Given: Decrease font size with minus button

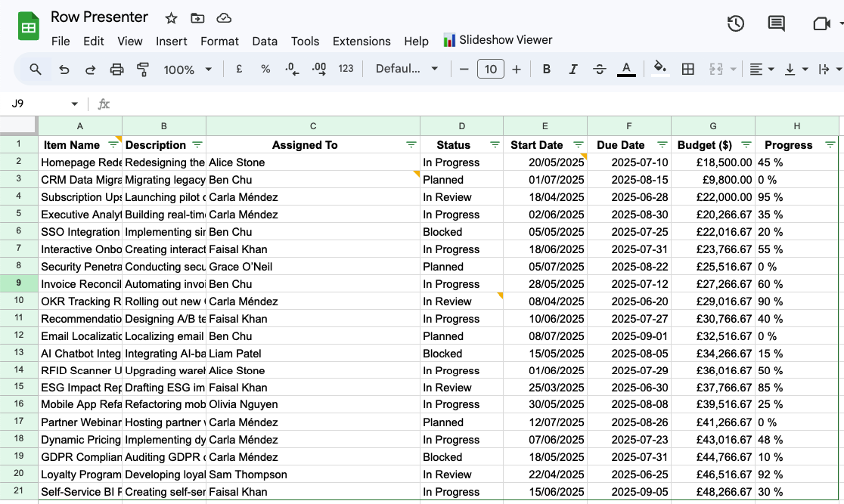Looking at the screenshot, I should [x=464, y=70].
